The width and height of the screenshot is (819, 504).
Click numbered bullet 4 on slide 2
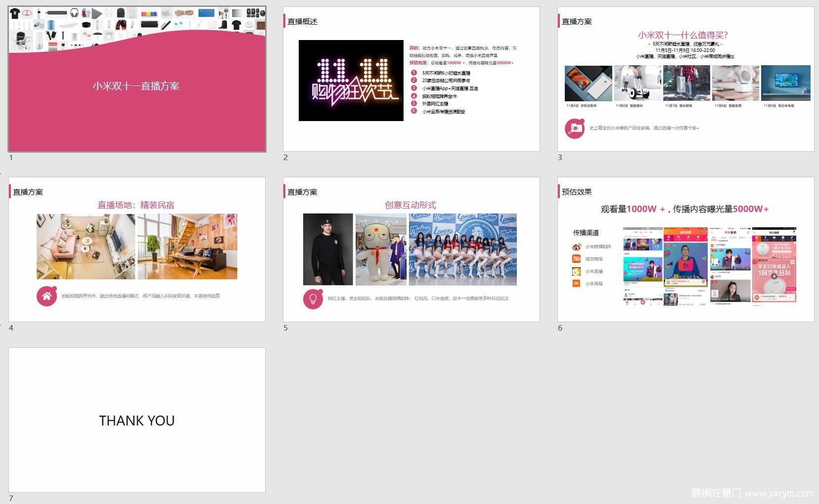414,96
